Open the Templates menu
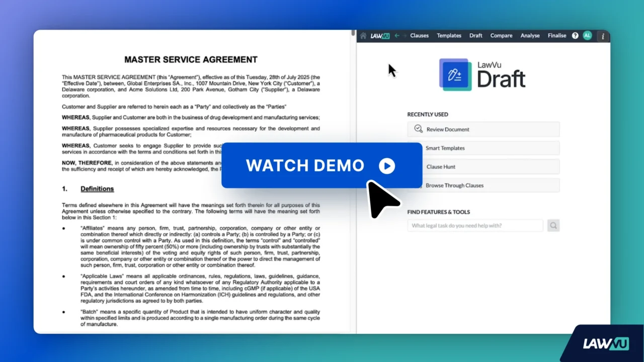644x362 pixels. 449,36
